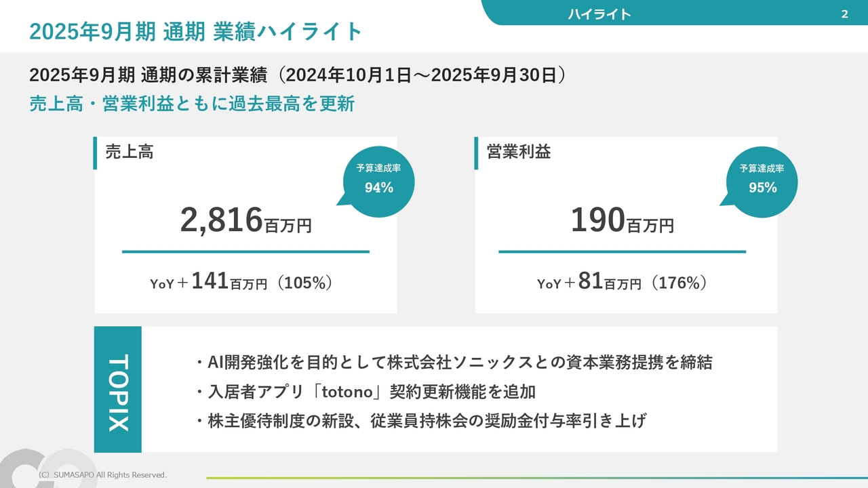Select the 業績ハイライト slide title
868x488 pixels.
click(197, 32)
